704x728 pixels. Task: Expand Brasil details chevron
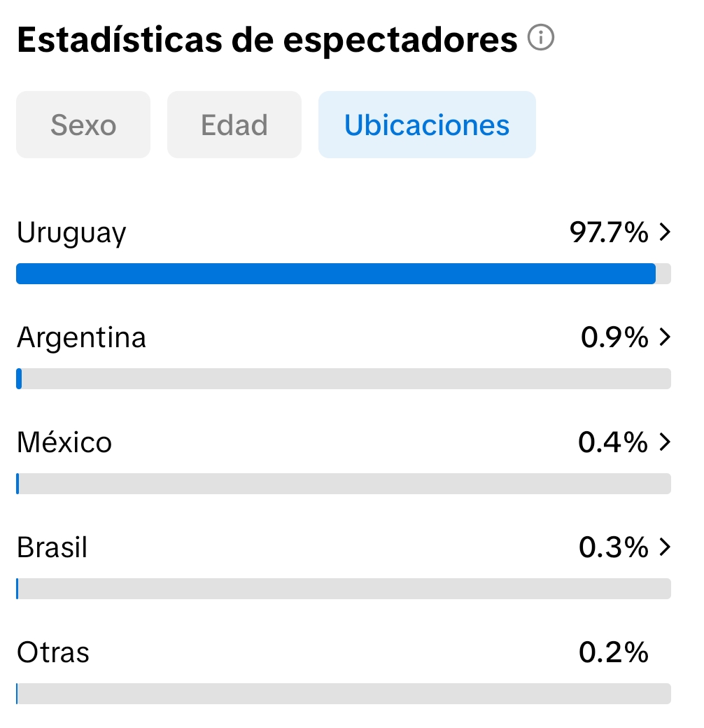tap(665, 547)
